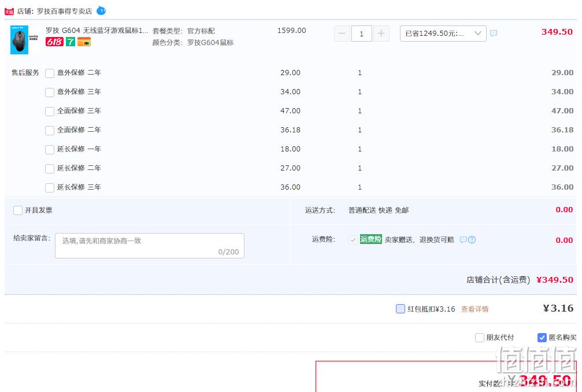The image size is (582, 392).
Task: Click the green 7-day return badge
Action: coord(71,42)
